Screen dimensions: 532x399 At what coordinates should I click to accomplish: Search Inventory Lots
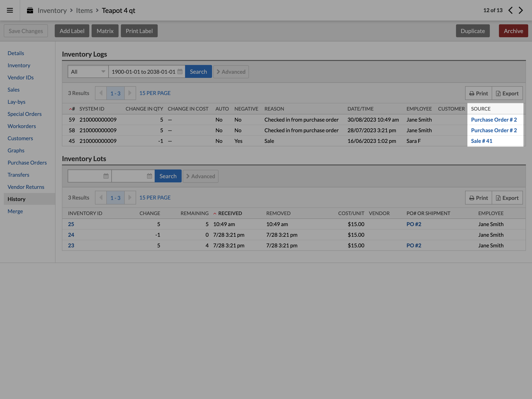click(x=168, y=176)
